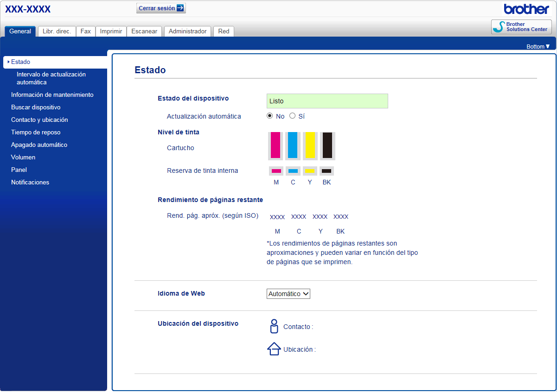This screenshot has height=392, width=557.
Task: Select Estado in the sidebar
Action: pyautogui.click(x=55, y=62)
